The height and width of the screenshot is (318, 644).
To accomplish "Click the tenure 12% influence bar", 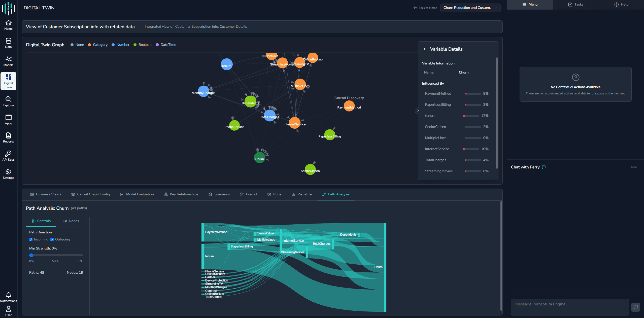I will point(471,116).
